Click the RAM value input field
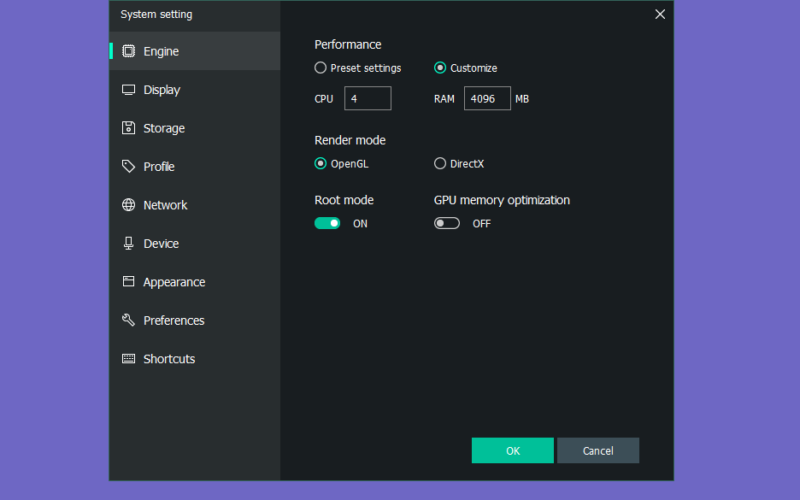 point(487,98)
